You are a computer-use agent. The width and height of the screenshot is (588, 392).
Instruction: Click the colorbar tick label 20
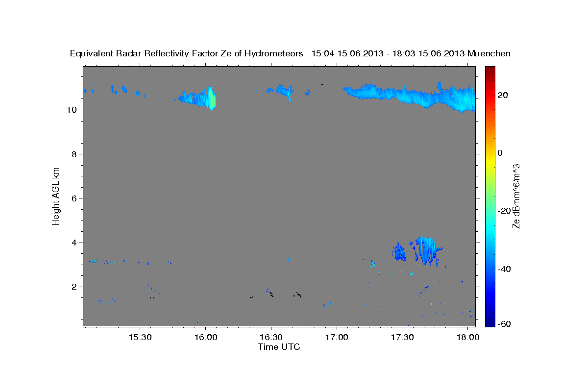[503, 95]
